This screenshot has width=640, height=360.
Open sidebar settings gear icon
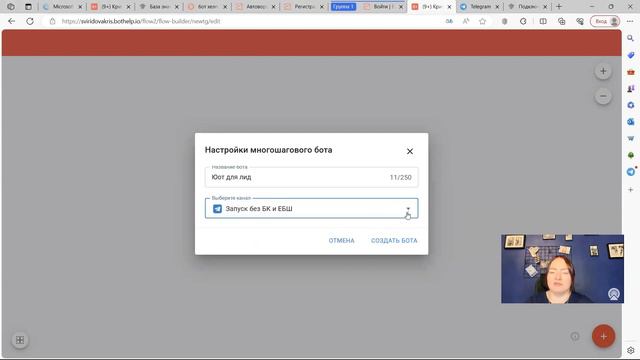tap(631, 350)
